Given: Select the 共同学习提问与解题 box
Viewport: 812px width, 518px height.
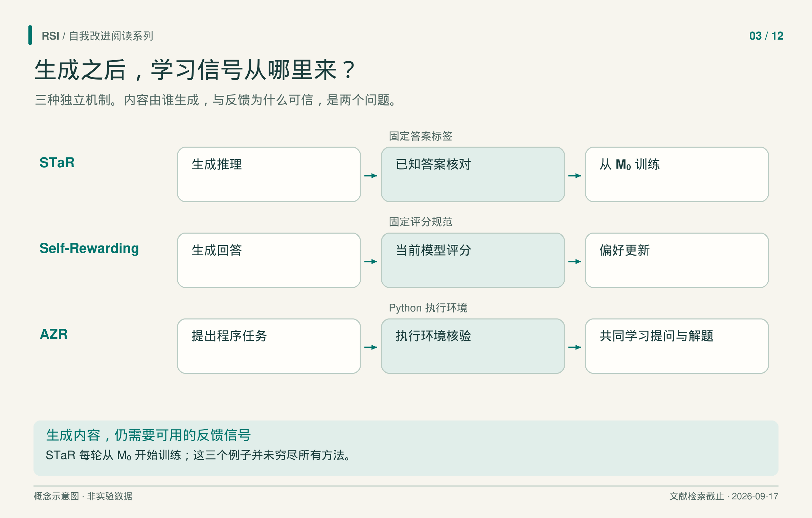Looking at the screenshot, I should (x=677, y=346).
